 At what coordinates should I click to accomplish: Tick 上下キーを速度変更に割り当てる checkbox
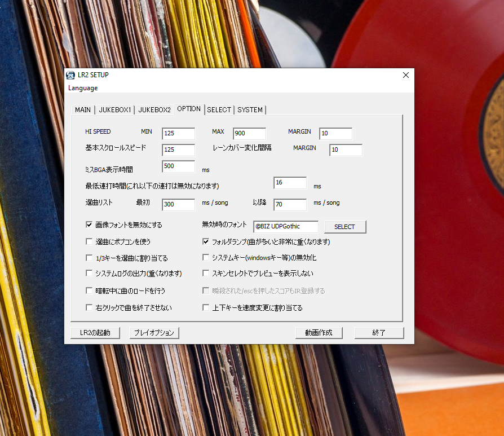(x=206, y=308)
